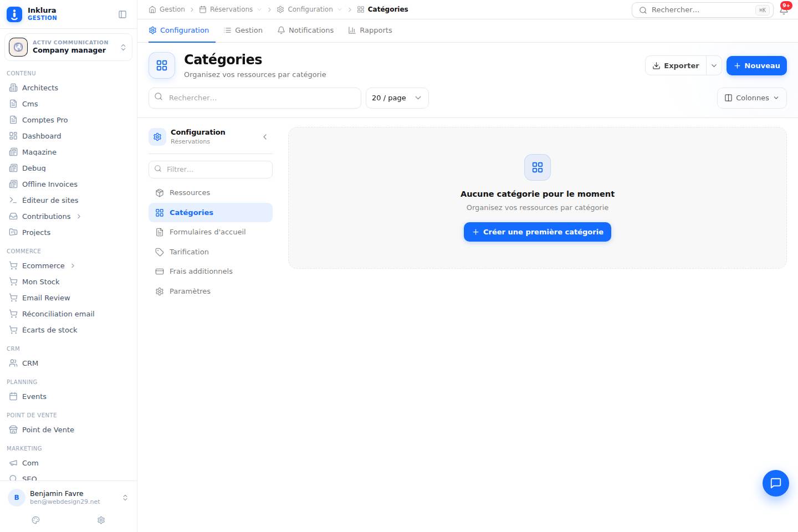
Task: Select Frais additionnels menu item
Action: (x=211, y=272)
